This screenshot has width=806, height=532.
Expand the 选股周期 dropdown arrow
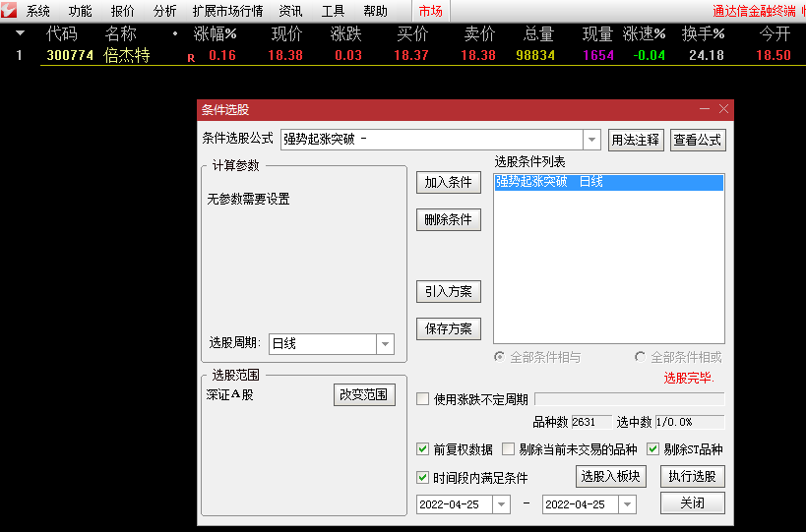pyautogui.click(x=385, y=344)
